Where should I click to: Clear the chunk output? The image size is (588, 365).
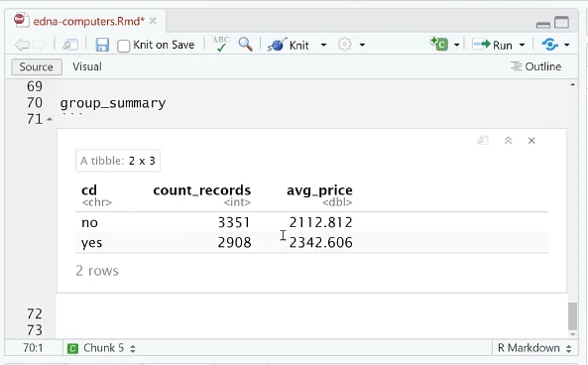pyautogui.click(x=531, y=141)
